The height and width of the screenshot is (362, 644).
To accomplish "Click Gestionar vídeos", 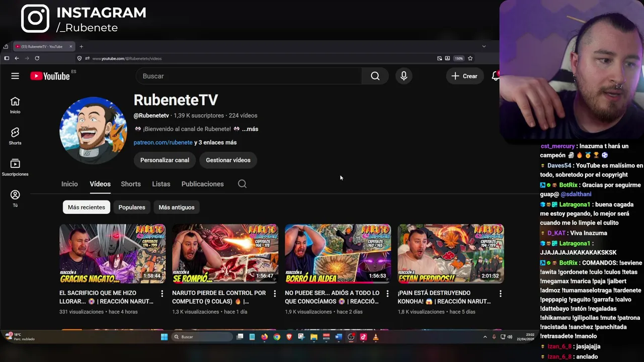I will pyautogui.click(x=228, y=160).
